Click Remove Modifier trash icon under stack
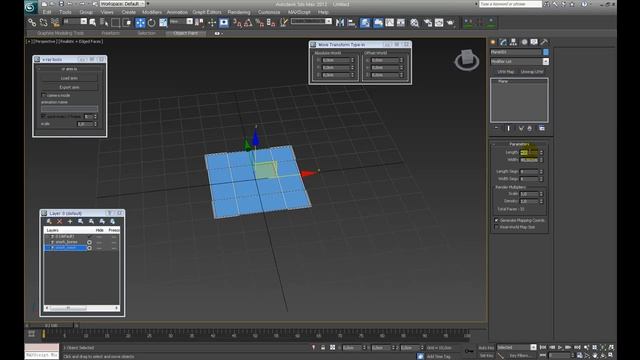Viewport: 640px width, 360px height. [x=530, y=128]
